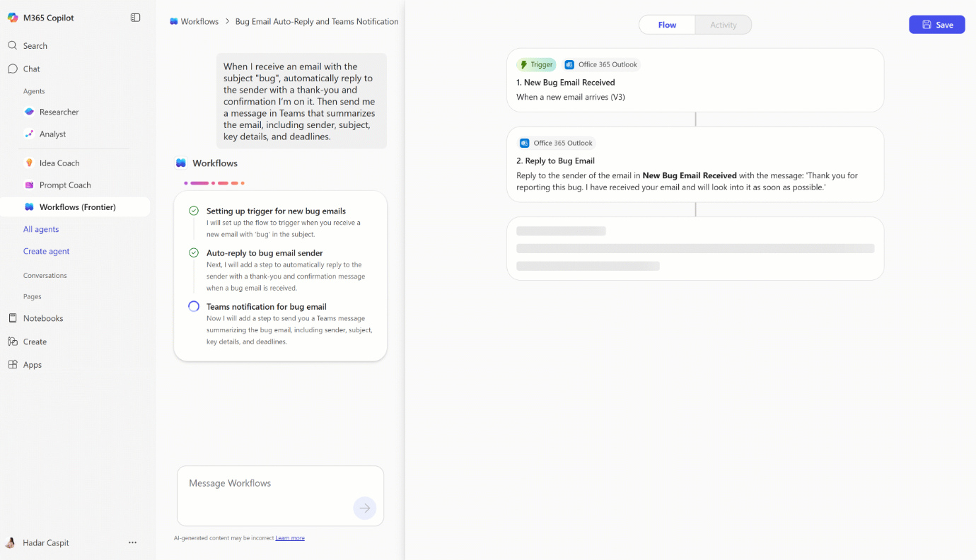Select the Flow tab
Viewport: 976px width, 560px height.
(x=666, y=24)
